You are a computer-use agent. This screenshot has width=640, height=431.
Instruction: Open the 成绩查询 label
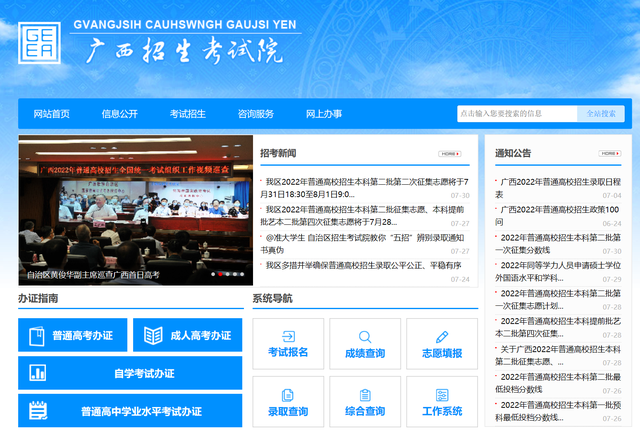[365, 353]
